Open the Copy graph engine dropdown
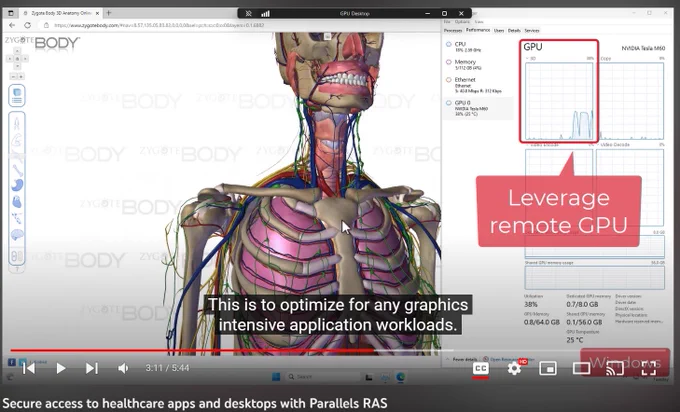 606,58
